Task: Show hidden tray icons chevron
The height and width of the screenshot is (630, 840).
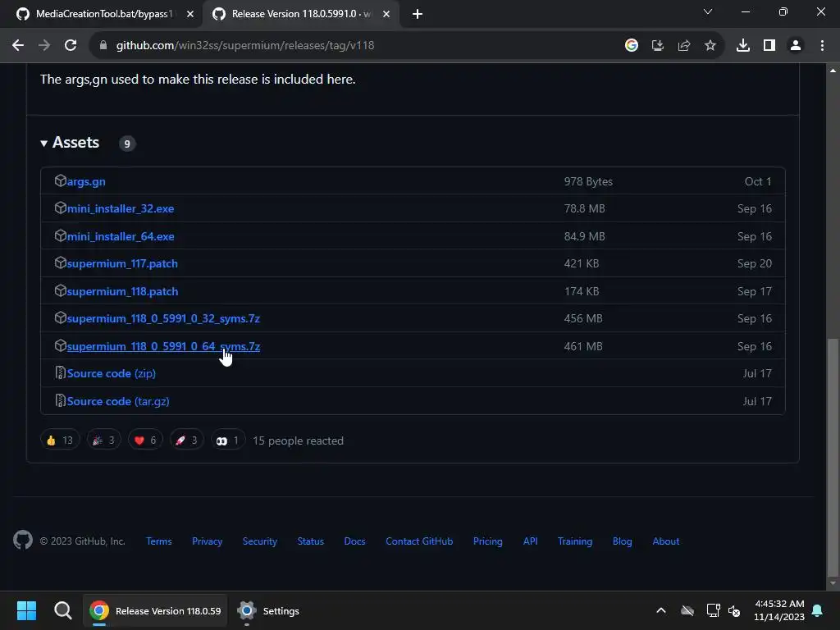Action: click(x=661, y=610)
